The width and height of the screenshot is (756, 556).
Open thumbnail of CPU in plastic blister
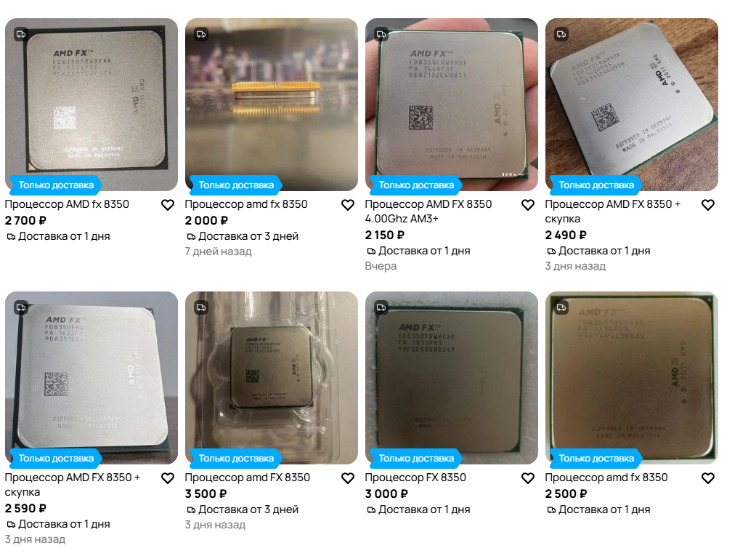pos(272,378)
